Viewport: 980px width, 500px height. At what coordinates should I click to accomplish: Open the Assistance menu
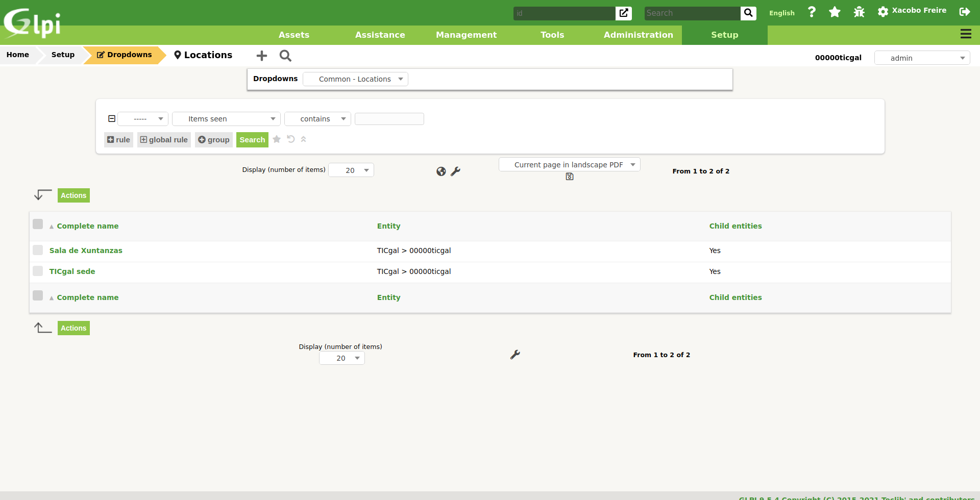[380, 35]
